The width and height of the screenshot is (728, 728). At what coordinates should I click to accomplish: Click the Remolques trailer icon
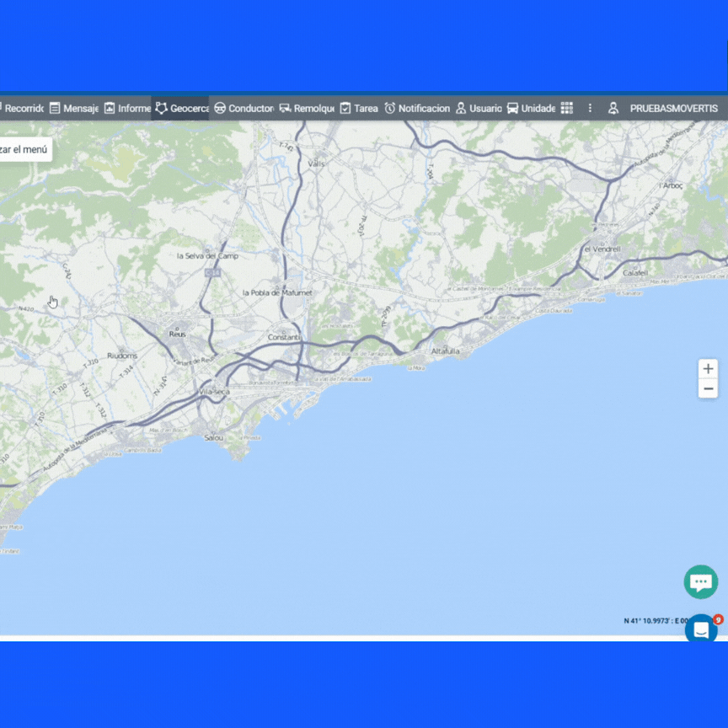click(285, 108)
